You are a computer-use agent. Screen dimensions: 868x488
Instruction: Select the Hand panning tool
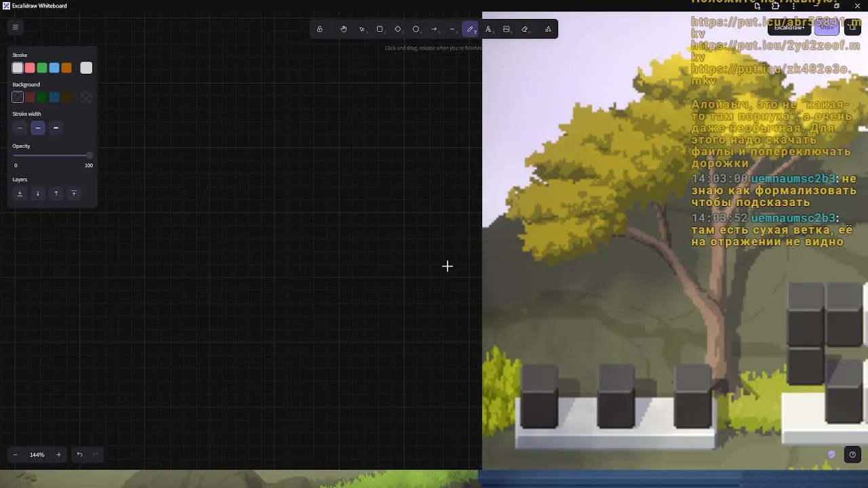click(x=344, y=29)
